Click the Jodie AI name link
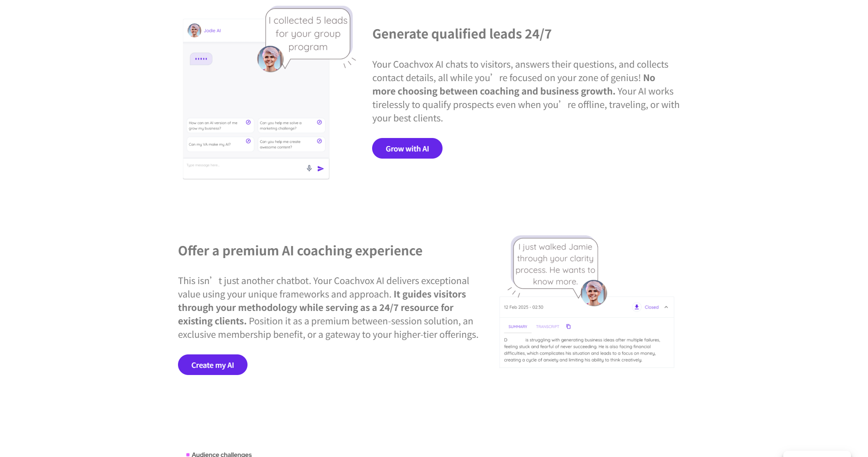 213,31
